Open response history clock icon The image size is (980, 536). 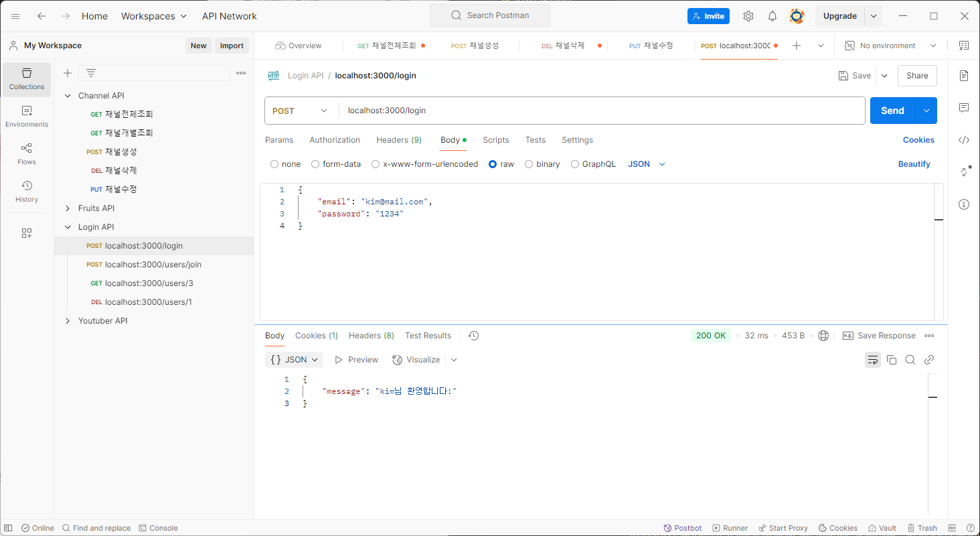coord(474,336)
